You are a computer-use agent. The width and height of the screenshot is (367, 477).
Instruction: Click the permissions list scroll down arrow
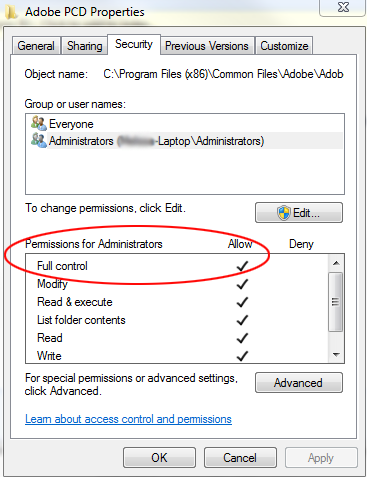pyautogui.click(x=336, y=355)
